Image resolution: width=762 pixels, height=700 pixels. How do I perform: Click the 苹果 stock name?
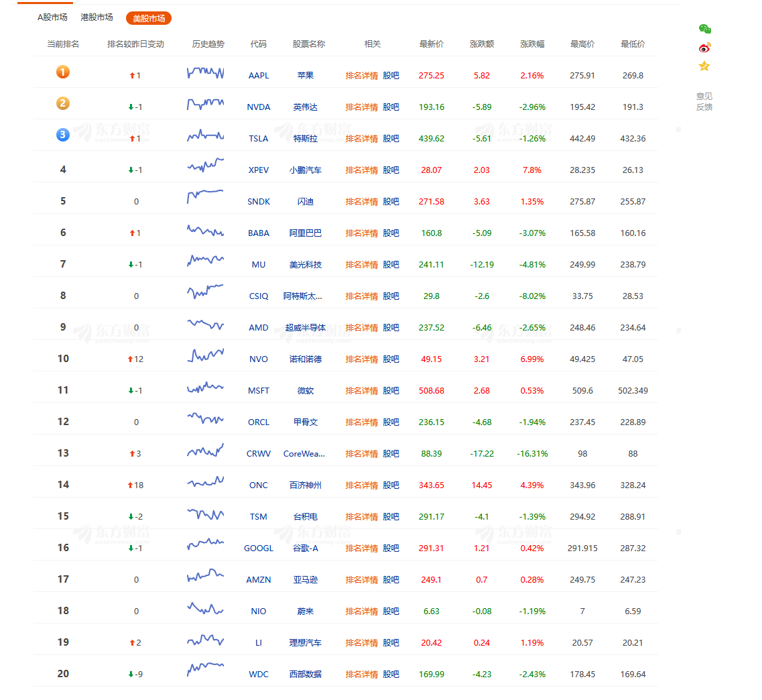[306, 76]
